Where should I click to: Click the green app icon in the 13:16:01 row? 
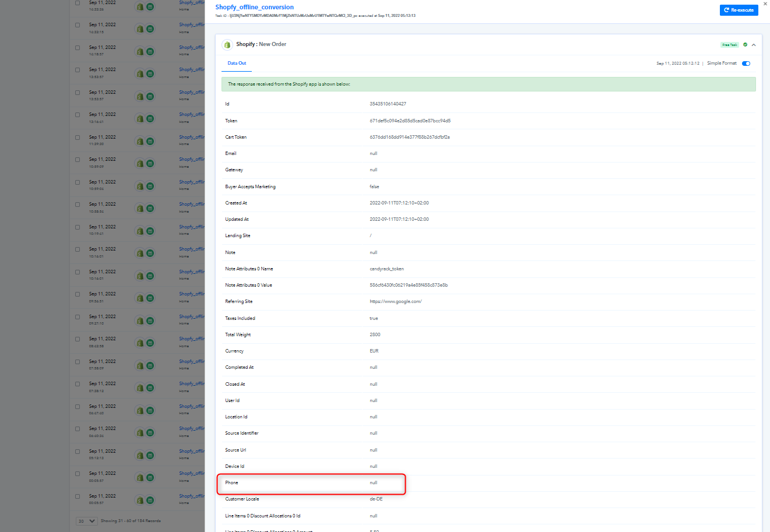tap(150, 119)
